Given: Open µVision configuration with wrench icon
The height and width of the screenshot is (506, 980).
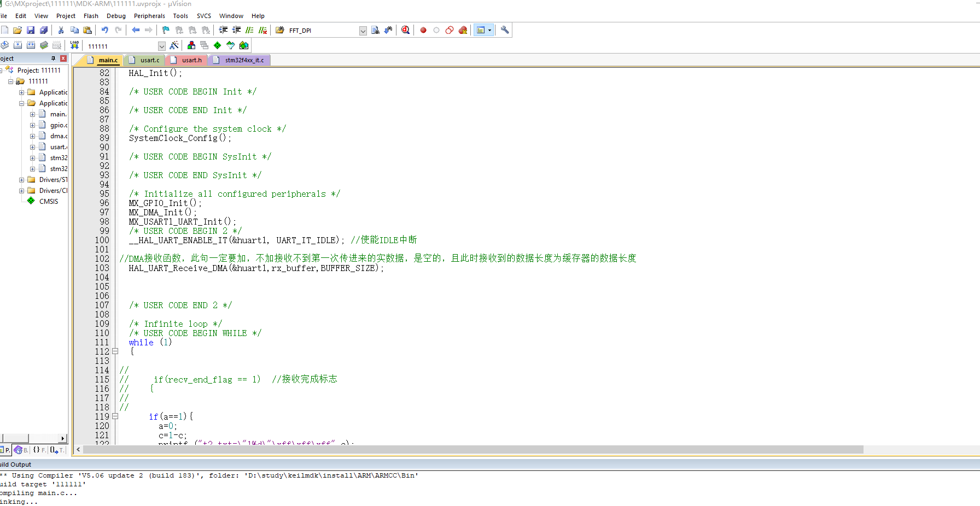Looking at the screenshot, I should click(504, 30).
